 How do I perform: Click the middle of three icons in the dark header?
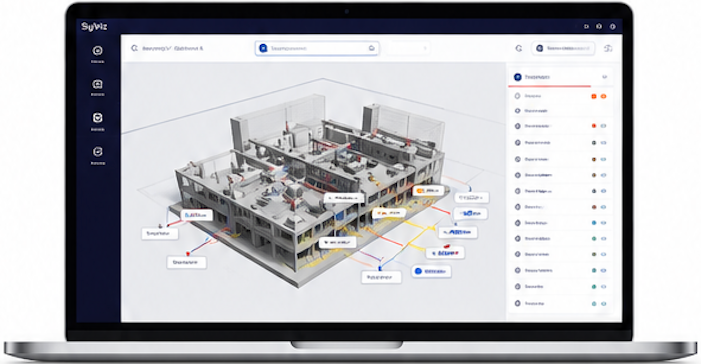(x=599, y=27)
